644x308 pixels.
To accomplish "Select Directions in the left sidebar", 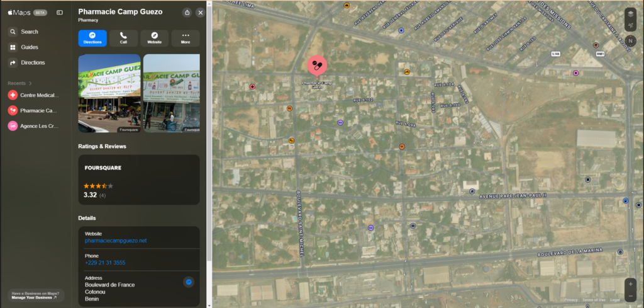I will 33,62.
